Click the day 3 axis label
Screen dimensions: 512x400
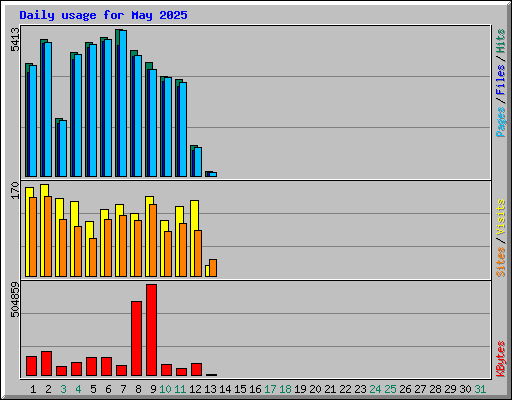(x=63, y=389)
